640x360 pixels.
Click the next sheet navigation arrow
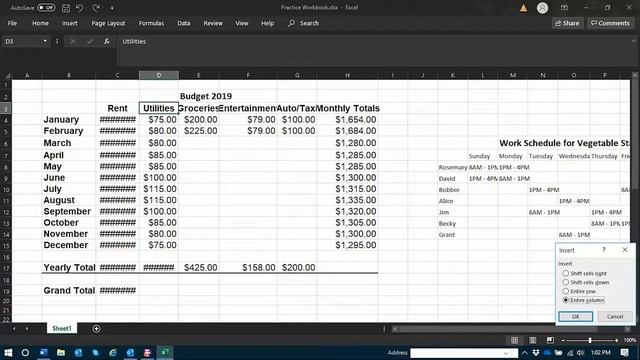(27, 329)
